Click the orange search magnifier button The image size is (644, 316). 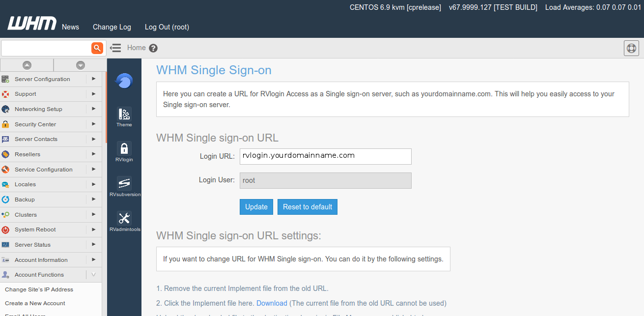tap(97, 48)
